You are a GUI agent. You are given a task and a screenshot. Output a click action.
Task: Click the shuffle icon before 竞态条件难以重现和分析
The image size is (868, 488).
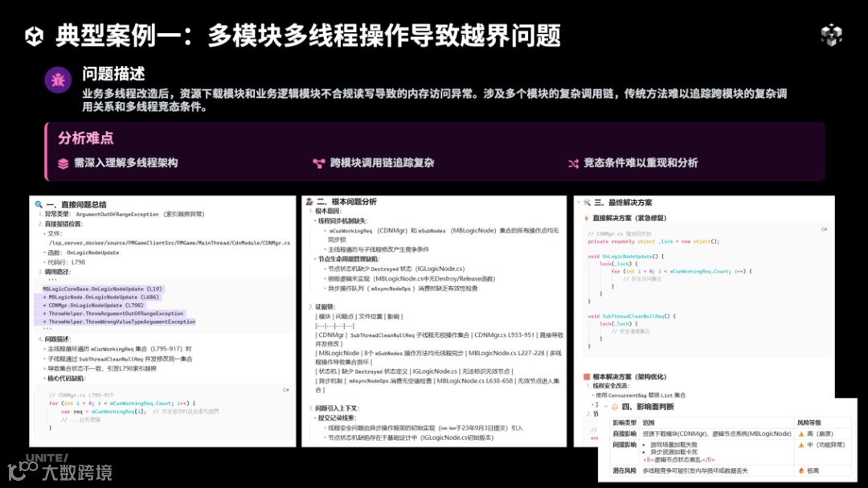tap(574, 163)
